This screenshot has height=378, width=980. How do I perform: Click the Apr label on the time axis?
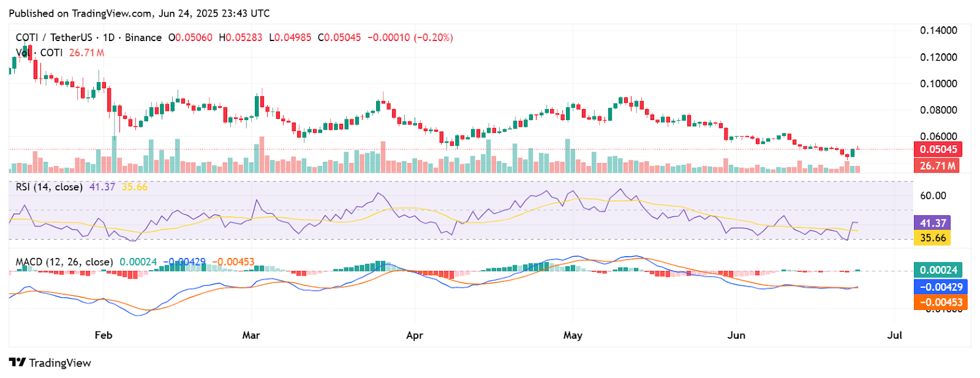coord(415,335)
